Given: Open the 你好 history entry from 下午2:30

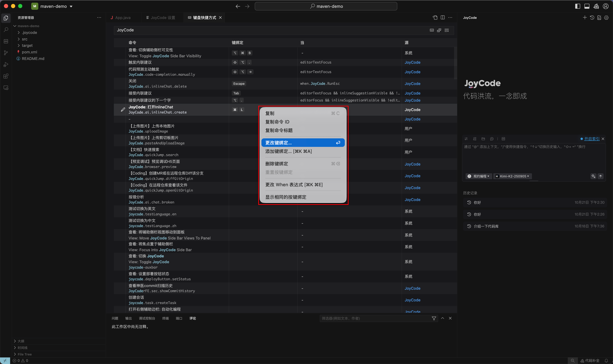Looking at the screenshot, I should [x=535, y=202].
